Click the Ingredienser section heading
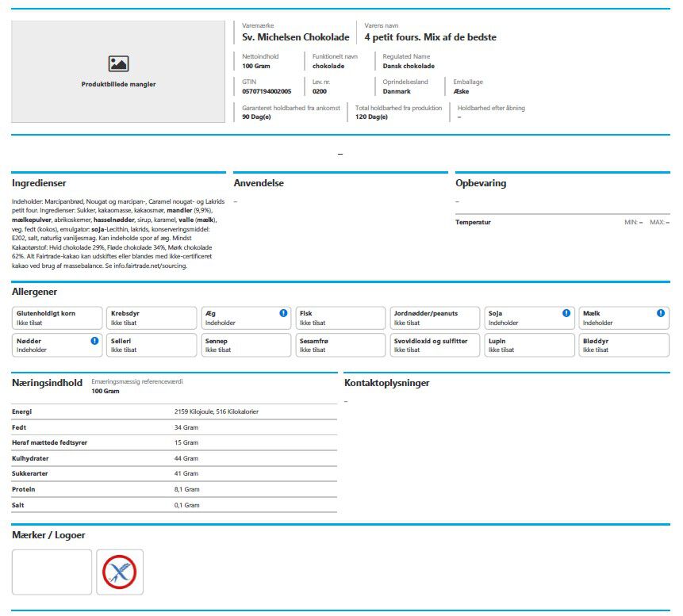The image size is (683, 616). pyautogui.click(x=39, y=183)
